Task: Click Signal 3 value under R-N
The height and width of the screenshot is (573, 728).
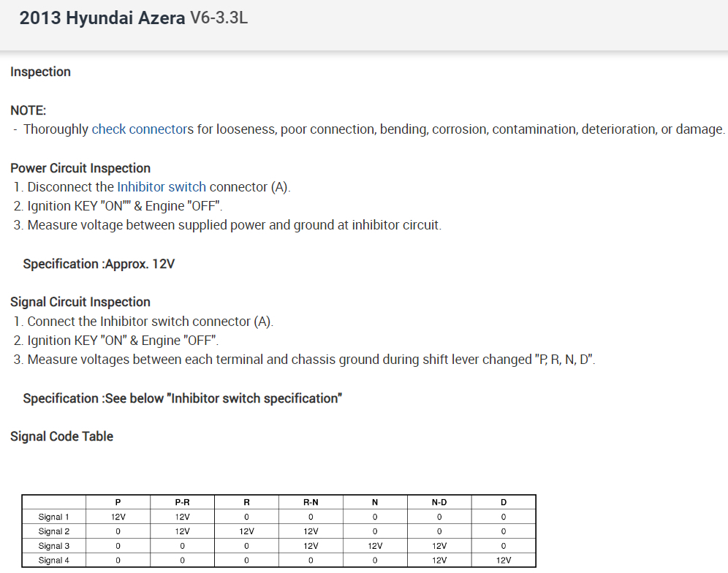Action: pyautogui.click(x=311, y=546)
